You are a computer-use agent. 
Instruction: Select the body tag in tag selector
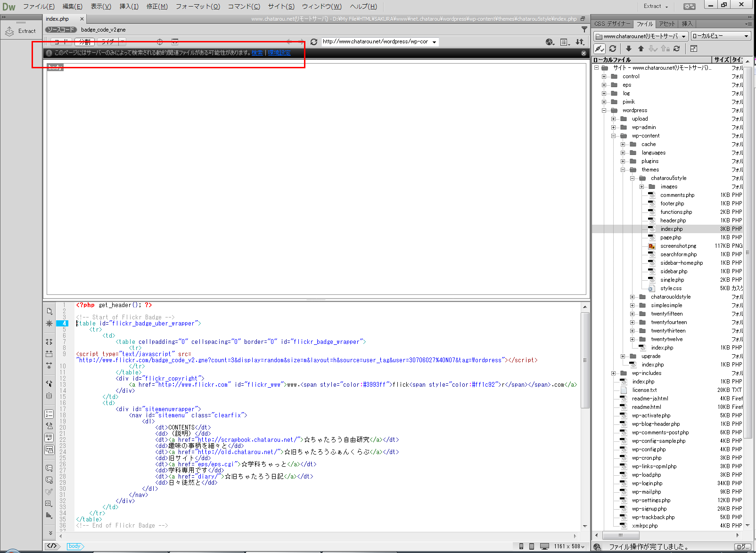click(75, 546)
